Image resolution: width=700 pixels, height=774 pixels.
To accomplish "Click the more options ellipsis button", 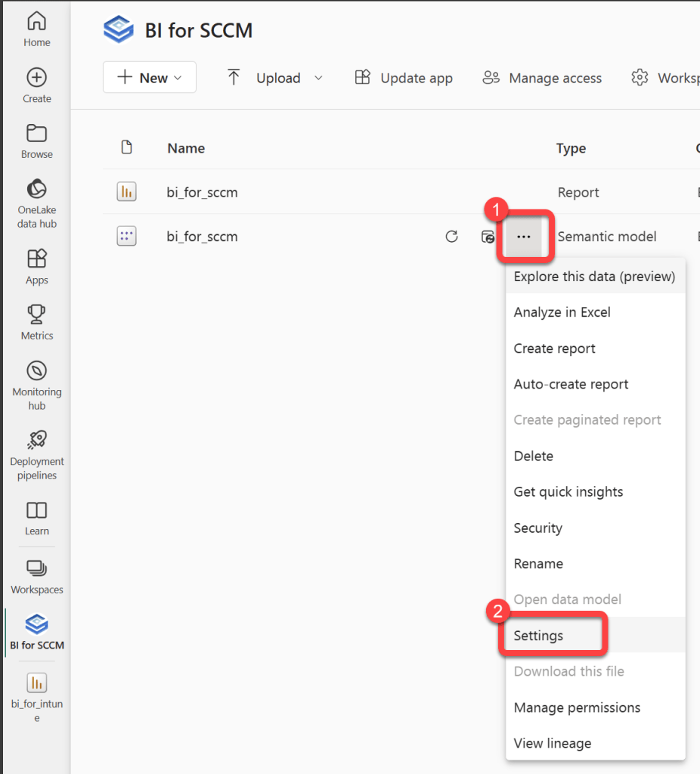I will coord(523,237).
